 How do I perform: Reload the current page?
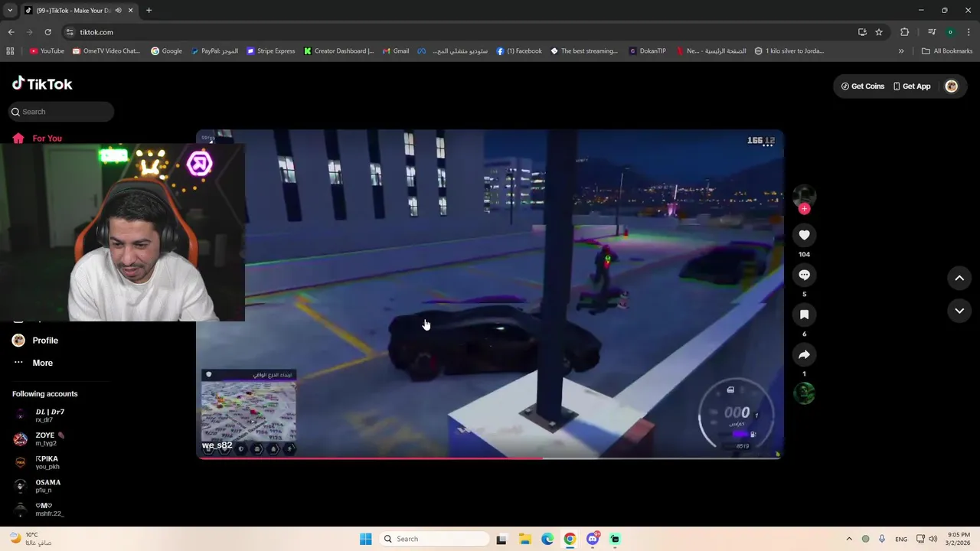(47, 32)
